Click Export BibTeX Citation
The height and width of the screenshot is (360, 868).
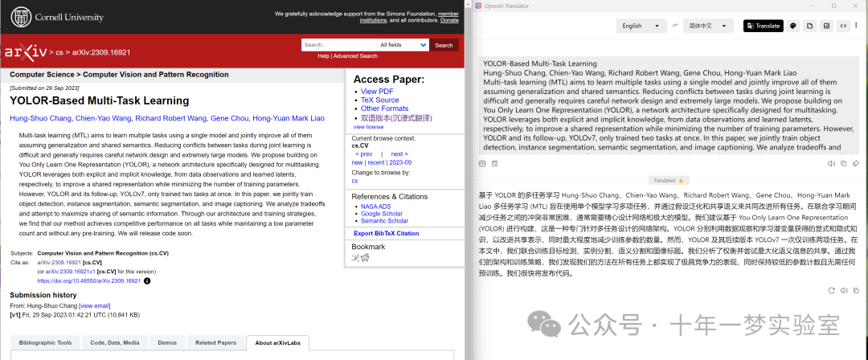click(387, 234)
